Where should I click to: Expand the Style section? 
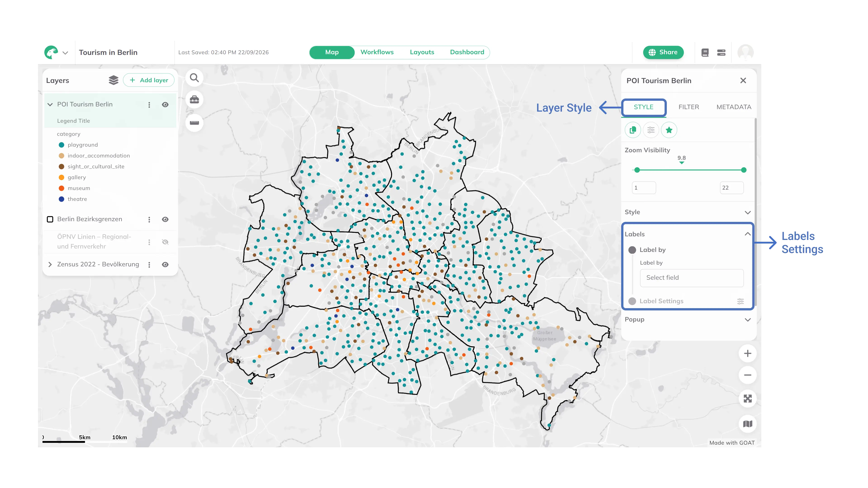[x=748, y=213]
